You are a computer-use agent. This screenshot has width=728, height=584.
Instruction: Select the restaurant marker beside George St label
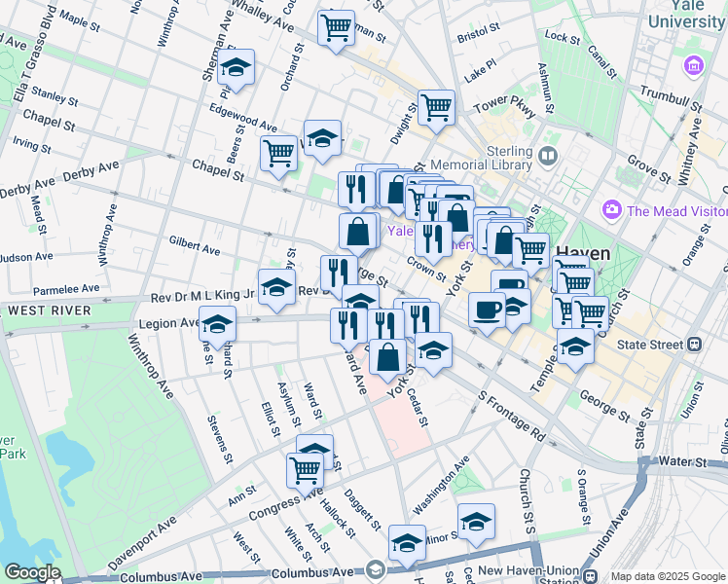[339, 274]
